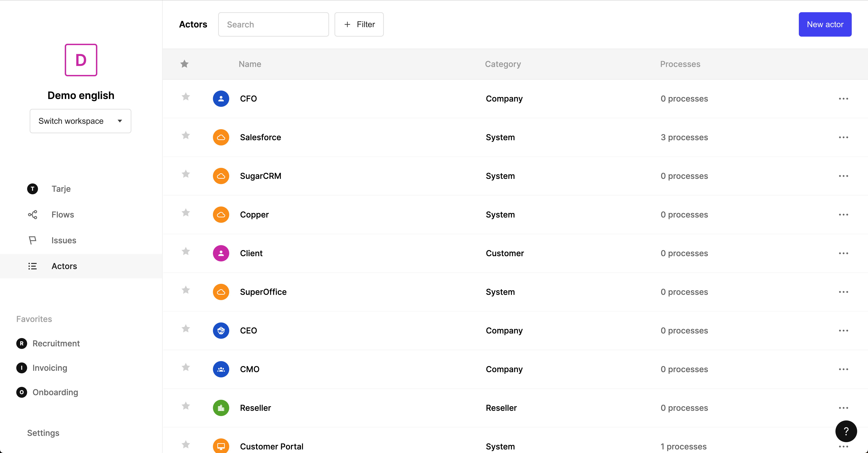Image resolution: width=868 pixels, height=453 pixels.
Task: Click the Actors list icon in sidebar
Action: coord(32,266)
